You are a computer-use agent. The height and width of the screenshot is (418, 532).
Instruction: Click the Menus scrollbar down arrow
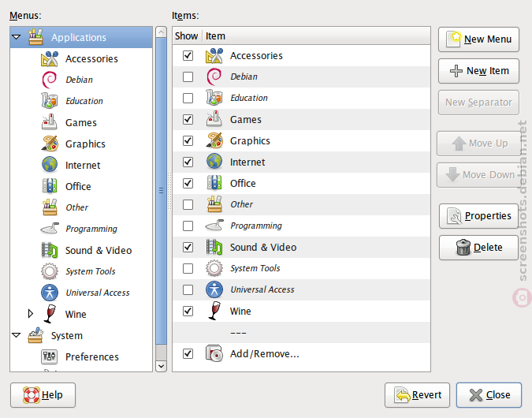coord(161,366)
